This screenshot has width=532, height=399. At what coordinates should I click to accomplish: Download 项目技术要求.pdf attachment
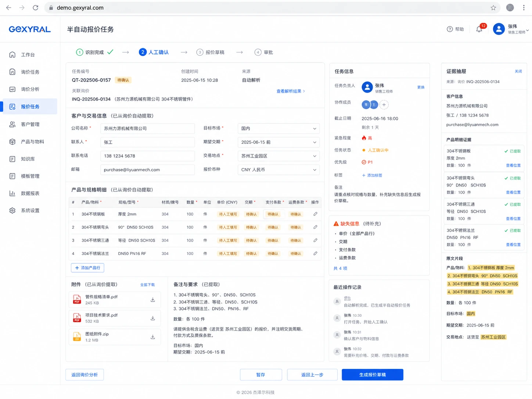tap(153, 318)
